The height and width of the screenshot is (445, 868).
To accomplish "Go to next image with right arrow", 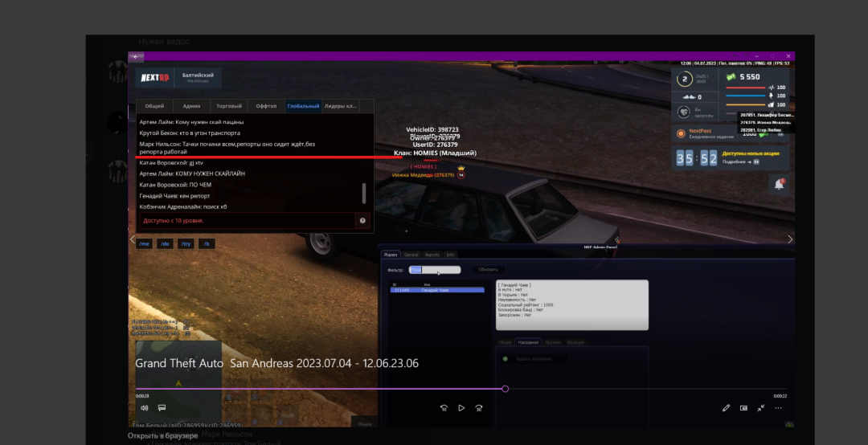I will coord(790,239).
